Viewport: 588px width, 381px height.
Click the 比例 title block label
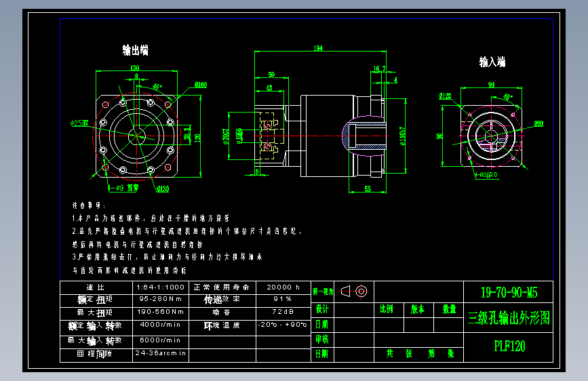pyautogui.click(x=387, y=309)
